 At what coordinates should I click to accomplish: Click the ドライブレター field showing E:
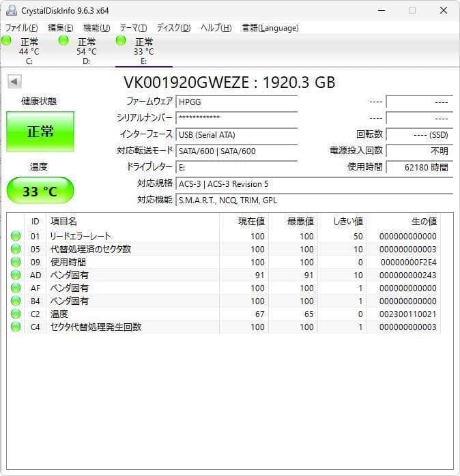pos(236,167)
